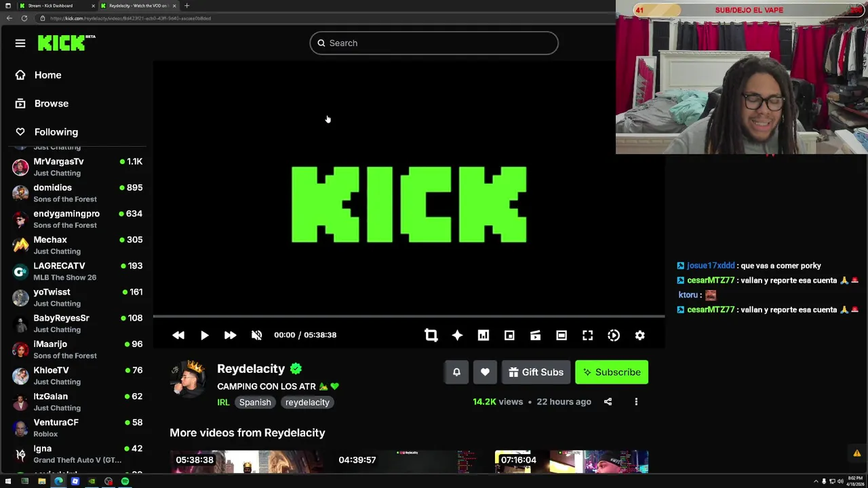Screen dimensions: 868x488
Task: Click the cast/mini player icon
Action: 535,335
